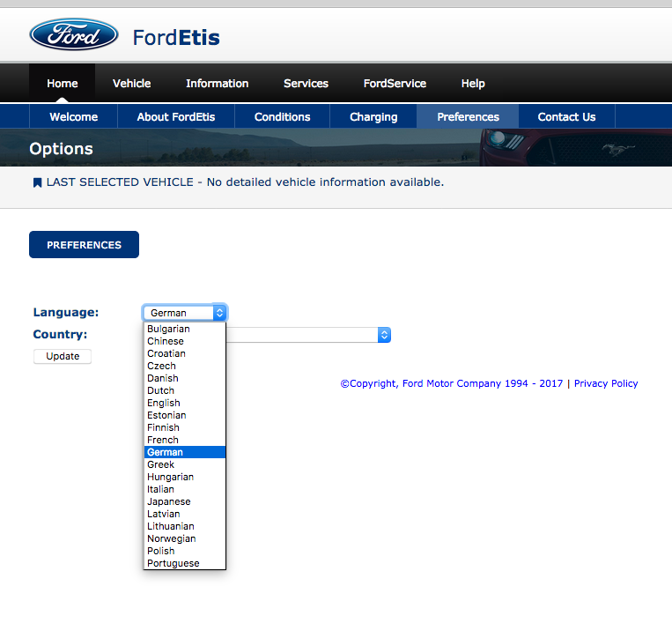Select Bulgarian at top of list
This screenshot has height=638, width=672.
click(x=168, y=329)
